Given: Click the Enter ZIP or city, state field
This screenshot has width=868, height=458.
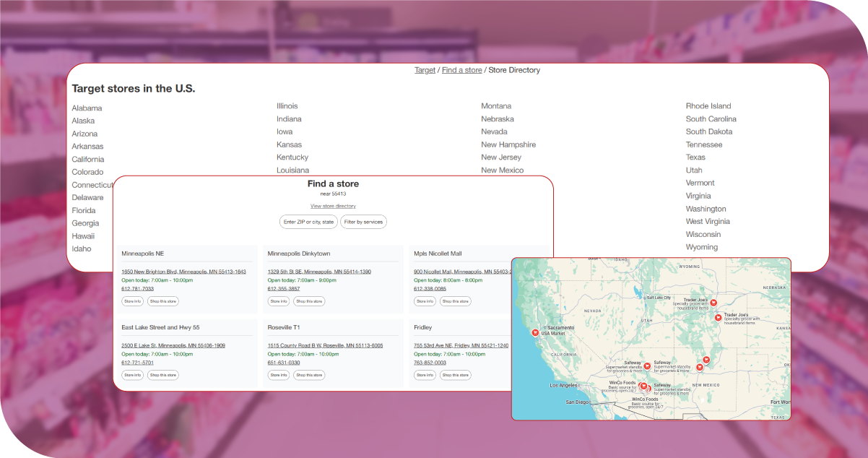Looking at the screenshot, I should tap(308, 222).
